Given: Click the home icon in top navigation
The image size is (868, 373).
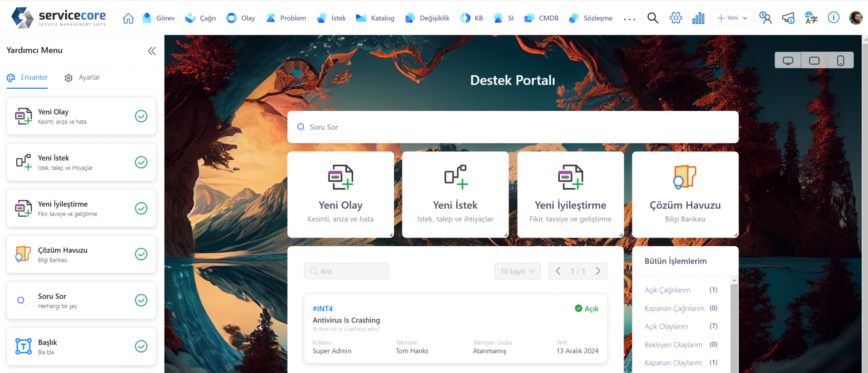Looking at the screenshot, I should point(128,18).
